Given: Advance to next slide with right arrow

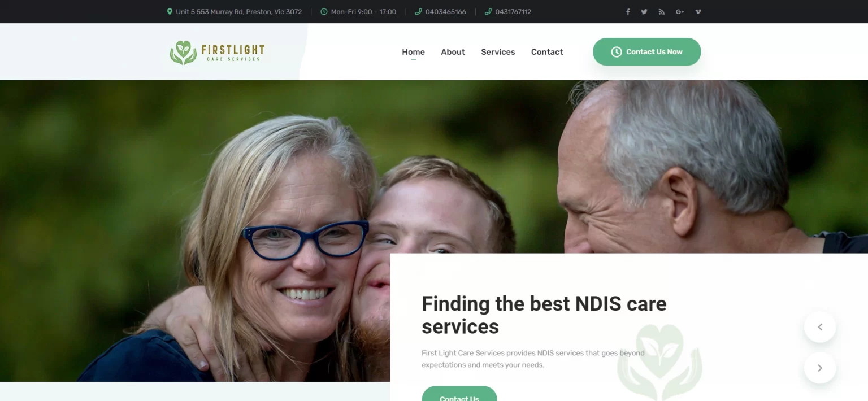Looking at the screenshot, I should [x=820, y=368].
